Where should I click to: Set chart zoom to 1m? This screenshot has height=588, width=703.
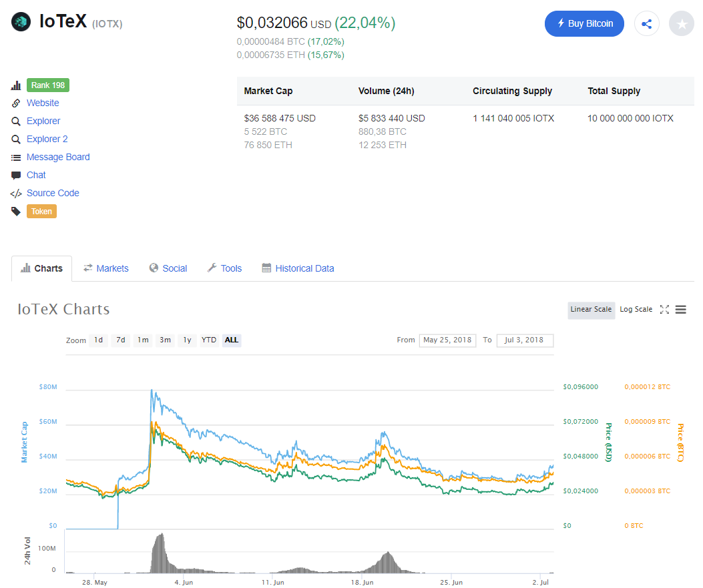pos(143,340)
